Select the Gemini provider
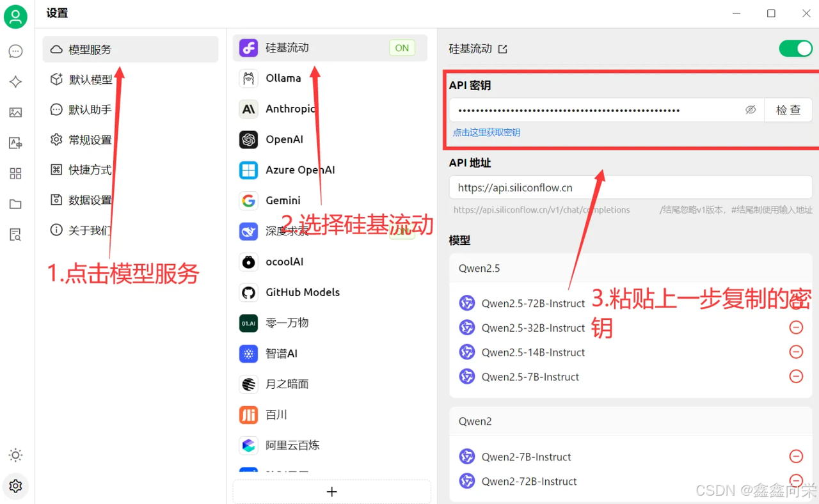The height and width of the screenshot is (504, 819). [330, 200]
